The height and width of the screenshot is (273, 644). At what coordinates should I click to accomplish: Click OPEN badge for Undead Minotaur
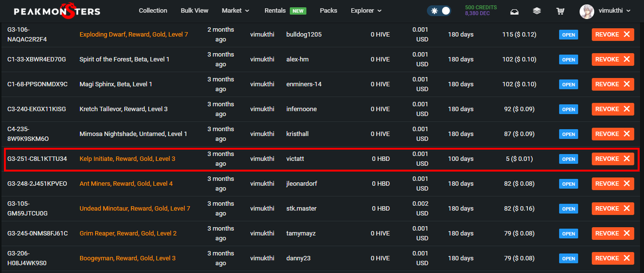click(569, 209)
